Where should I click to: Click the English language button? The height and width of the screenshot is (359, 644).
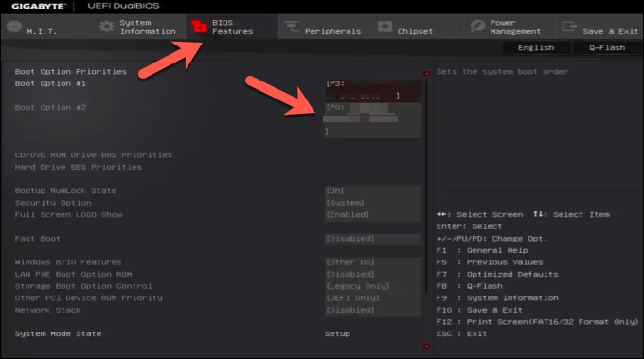click(x=536, y=48)
